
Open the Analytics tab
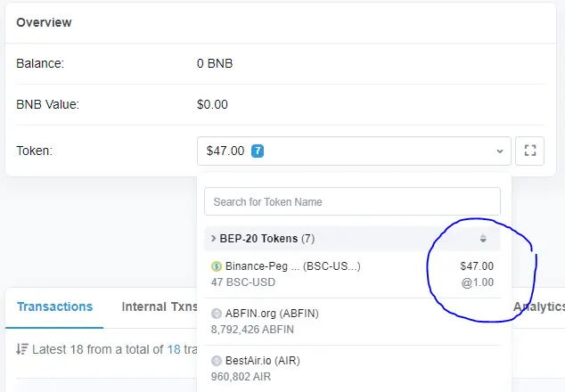[x=538, y=306]
